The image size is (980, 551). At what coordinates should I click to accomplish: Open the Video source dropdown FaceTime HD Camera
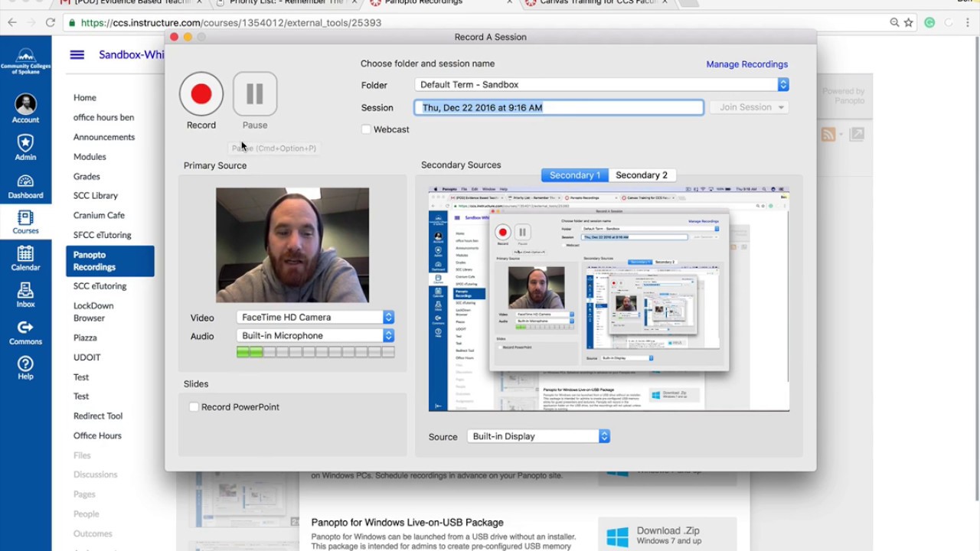[x=315, y=317]
